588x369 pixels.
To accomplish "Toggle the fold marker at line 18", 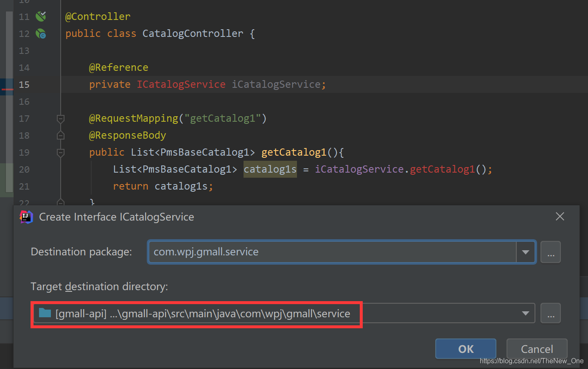I will pyautogui.click(x=61, y=135).
